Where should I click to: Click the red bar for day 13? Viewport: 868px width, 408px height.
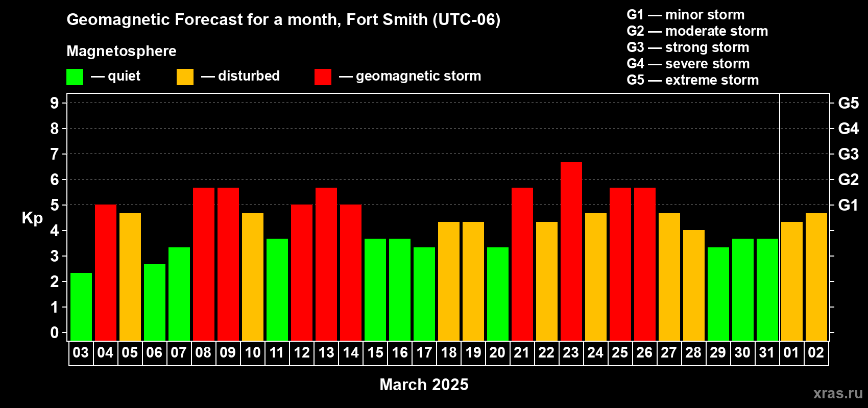click(326, 264)
